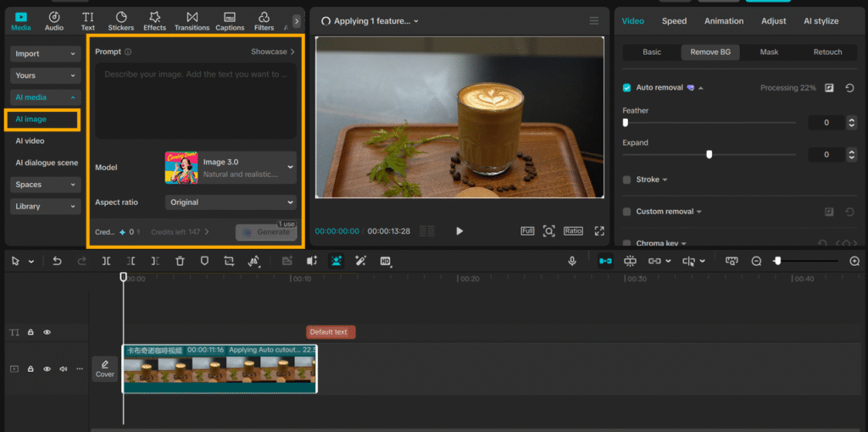The image size is (868, 432).
Task: Expand the Import section
Action: [x=46, y=53]
